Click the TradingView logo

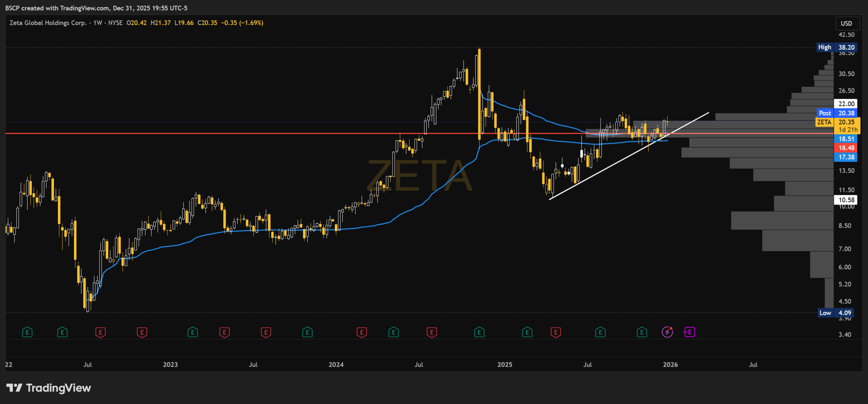click(x=49, y=388)
